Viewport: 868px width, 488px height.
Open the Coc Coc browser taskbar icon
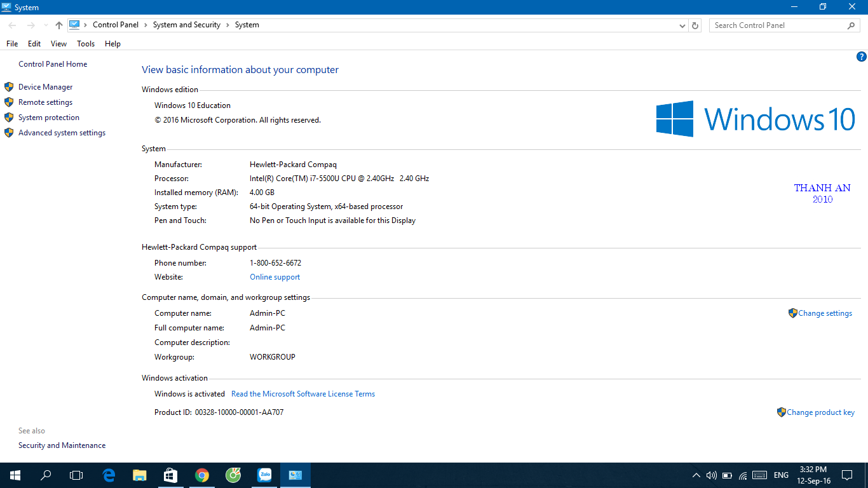(x=233, y=475)
